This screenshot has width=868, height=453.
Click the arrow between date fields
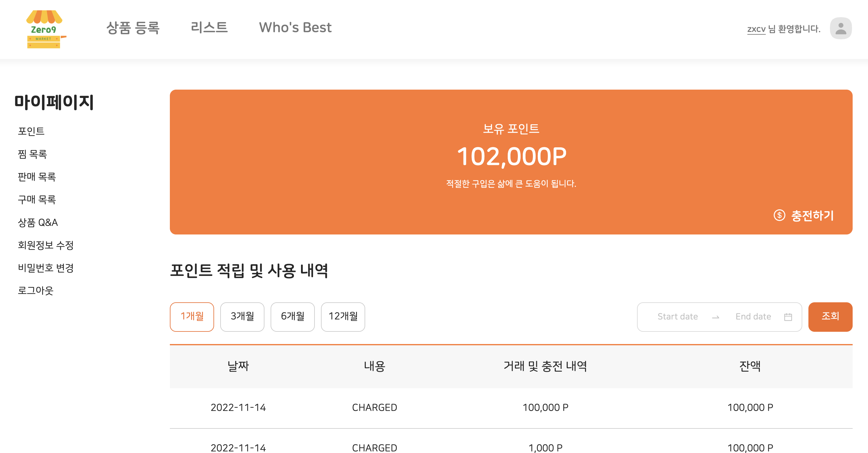coord(716,317)
